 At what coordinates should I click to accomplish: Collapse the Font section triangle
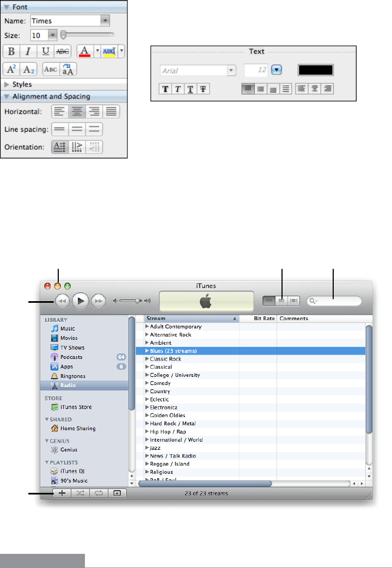coord(6,7)
